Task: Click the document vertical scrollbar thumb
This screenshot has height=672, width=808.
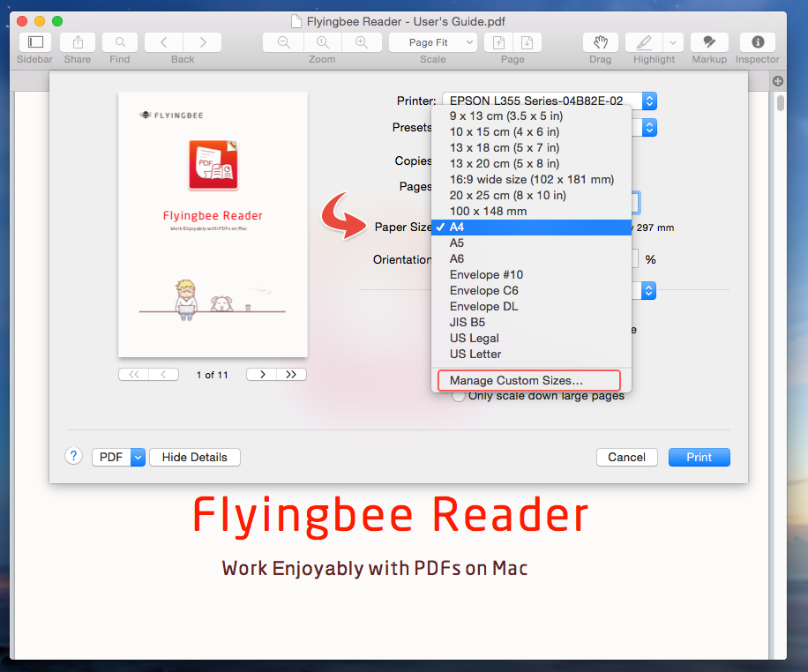Action: (781, 103)
